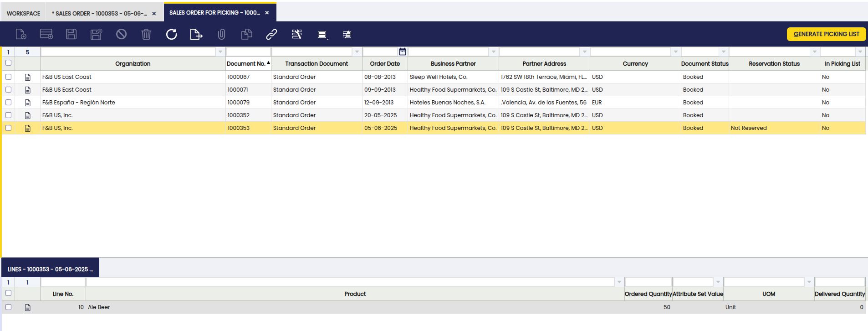
Task: Check the row for order 1000079
Action: tap(8, 102)
